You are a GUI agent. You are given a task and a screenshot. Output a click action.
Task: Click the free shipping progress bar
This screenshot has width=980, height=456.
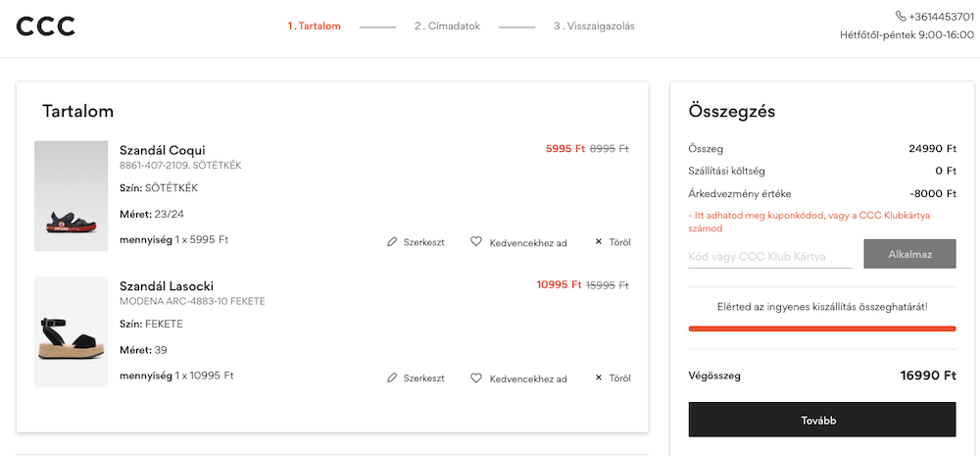point(822,329)
